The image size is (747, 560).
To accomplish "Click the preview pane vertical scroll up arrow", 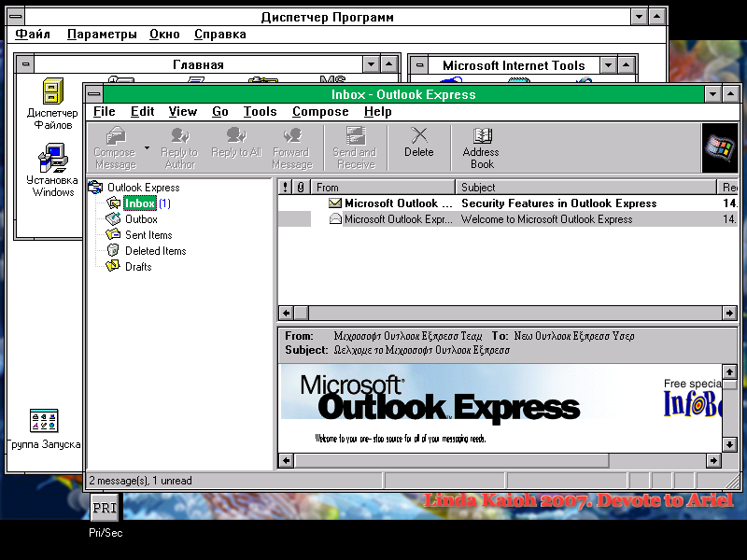I will point(729,371).
